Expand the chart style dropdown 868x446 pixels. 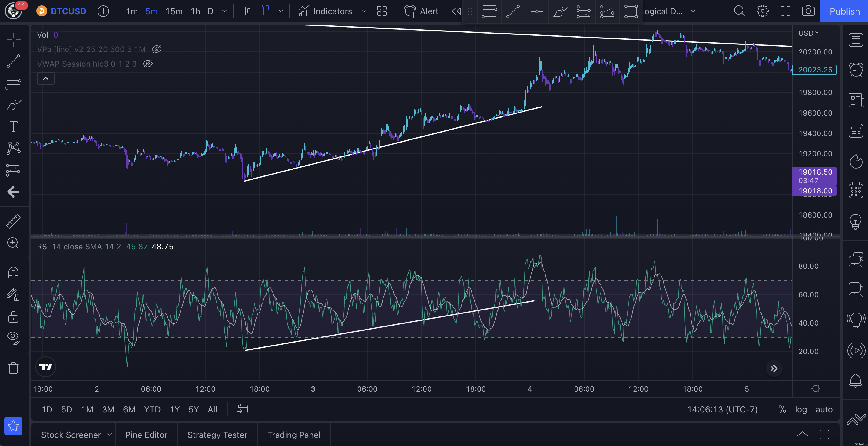281,11
